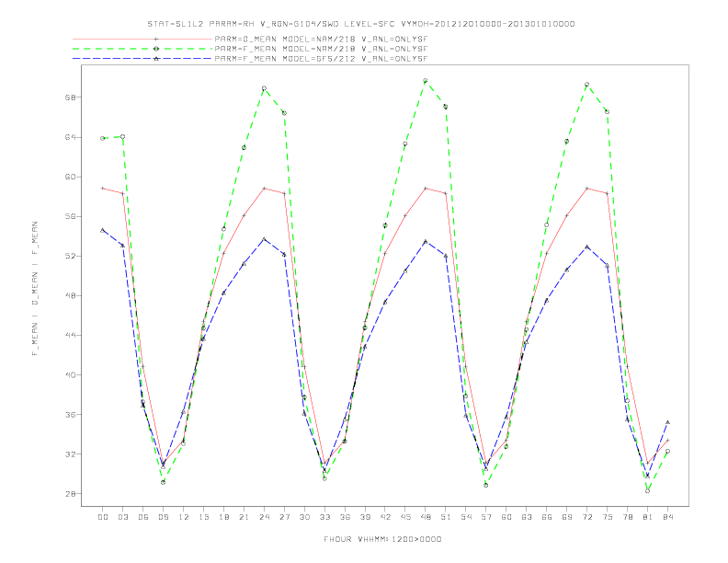The height and width of the screenshot is (563, 728).
Task: Click x-axis forecast hour label 30
Action: tap(304, 517)
